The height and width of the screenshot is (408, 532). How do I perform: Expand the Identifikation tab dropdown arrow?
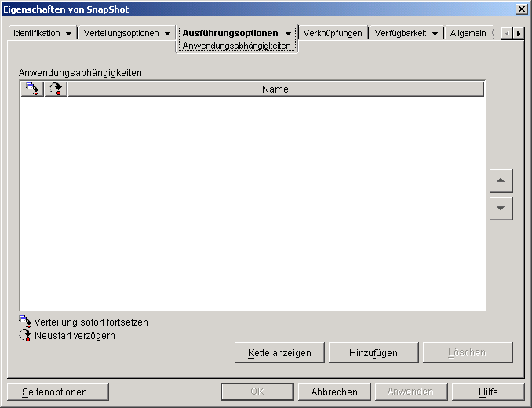[68, 34]
